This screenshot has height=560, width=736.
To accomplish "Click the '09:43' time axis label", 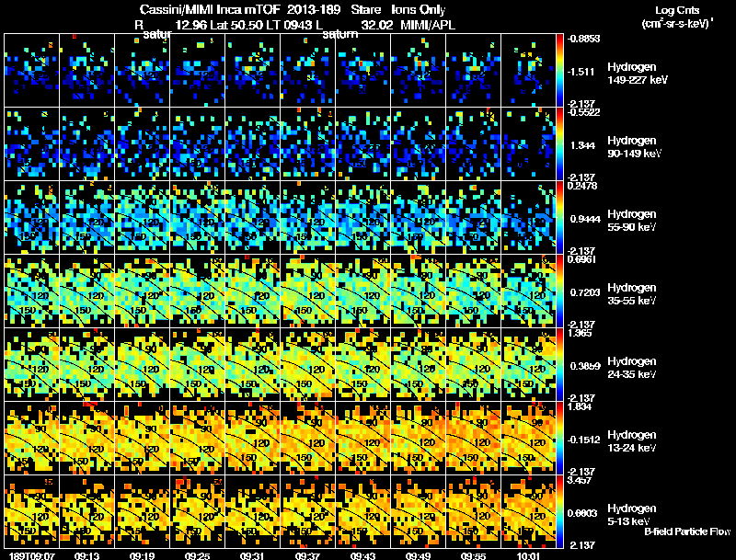I will 362,555.
